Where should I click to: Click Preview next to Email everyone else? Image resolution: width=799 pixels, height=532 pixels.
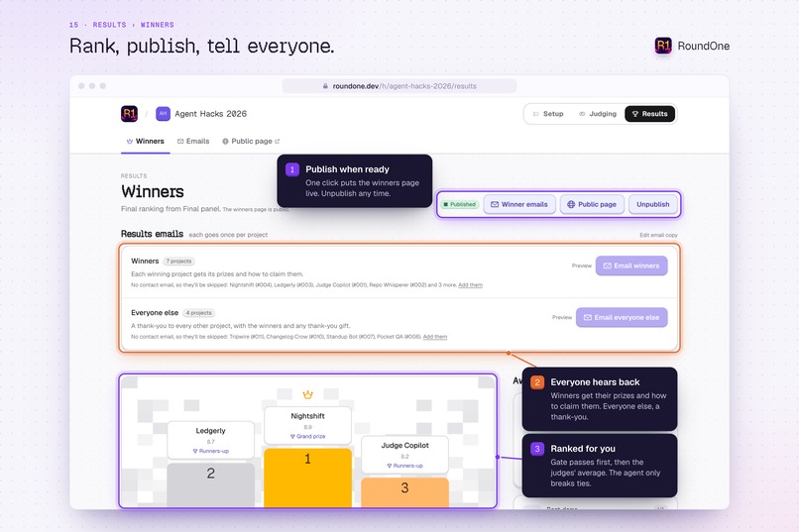562,317
